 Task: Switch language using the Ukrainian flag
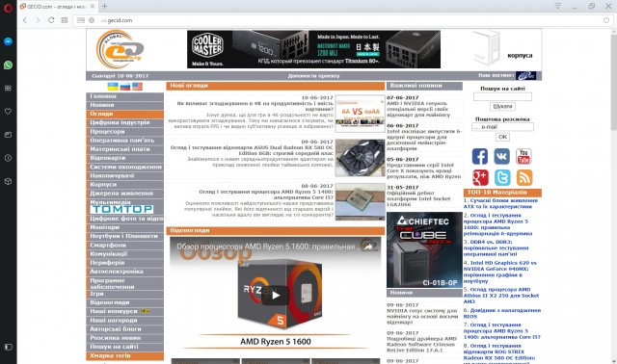[x=113, y=86]
